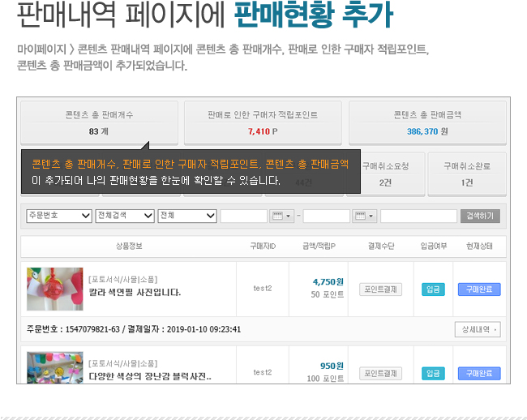Click the 검색하기 search button
The width and height of the screenshot is (527, 420).
(480, 216)
